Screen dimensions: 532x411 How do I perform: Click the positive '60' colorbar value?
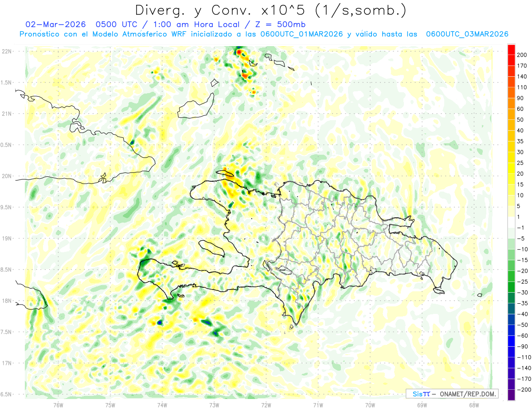[520, 109]
